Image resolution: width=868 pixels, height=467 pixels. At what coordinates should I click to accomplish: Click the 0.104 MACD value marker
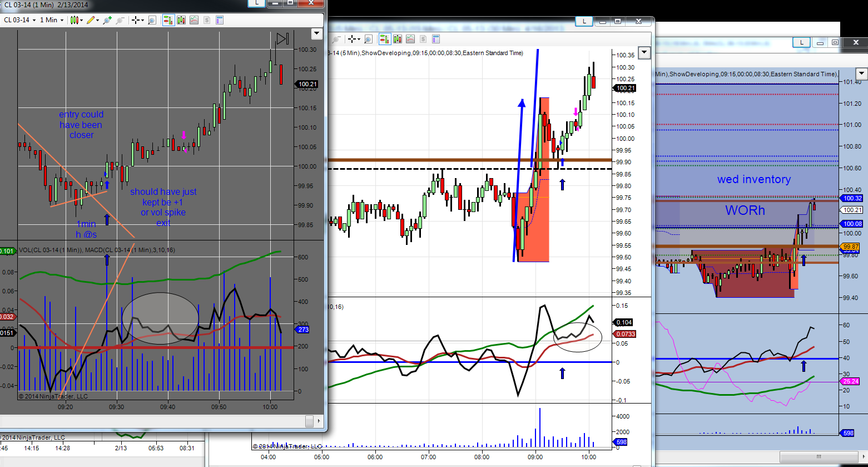tap(623, 322)
